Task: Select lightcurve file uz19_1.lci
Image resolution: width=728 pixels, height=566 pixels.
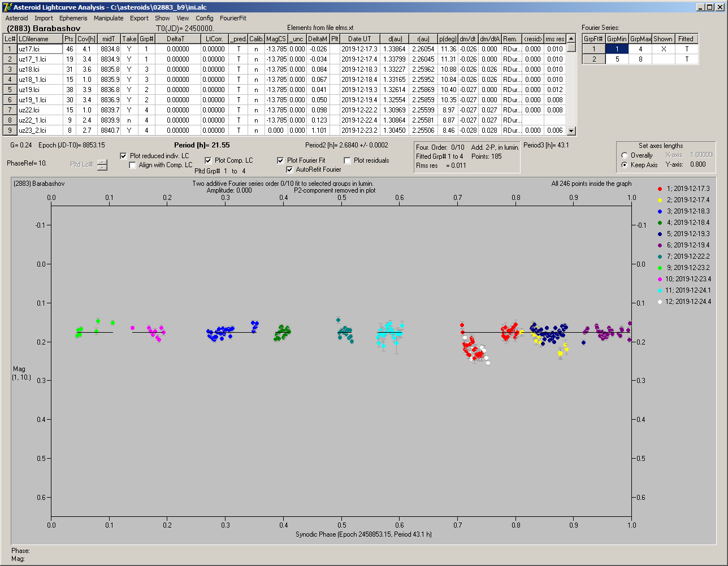Action: (40, 100)
